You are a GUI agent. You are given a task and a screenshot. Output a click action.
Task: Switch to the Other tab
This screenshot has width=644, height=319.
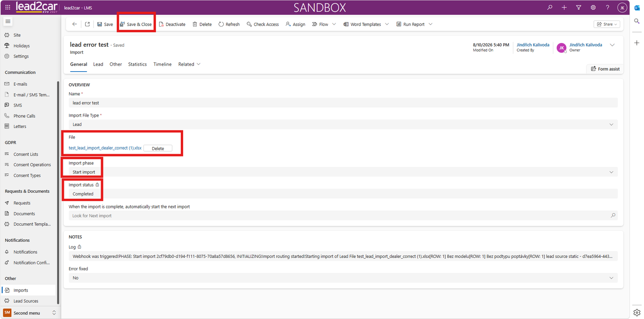116,64
